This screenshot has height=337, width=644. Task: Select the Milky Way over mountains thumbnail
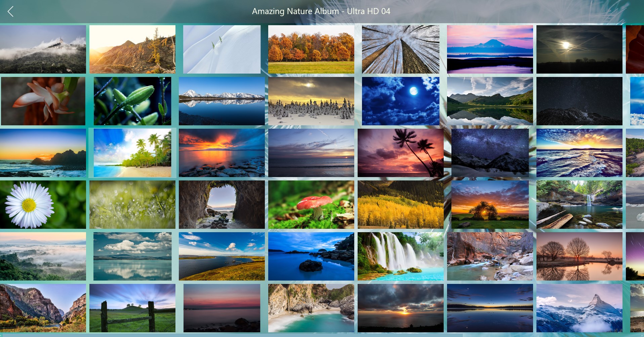pos(490,153)
